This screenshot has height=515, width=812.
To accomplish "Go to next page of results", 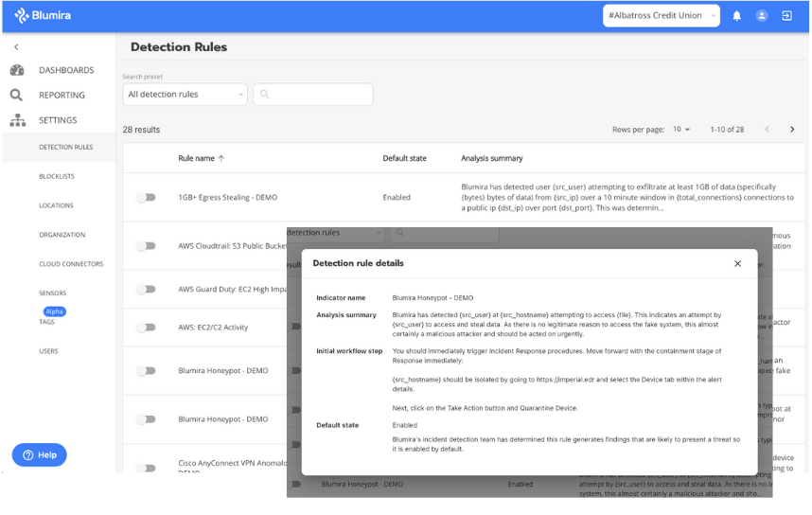I will (792, 130).
